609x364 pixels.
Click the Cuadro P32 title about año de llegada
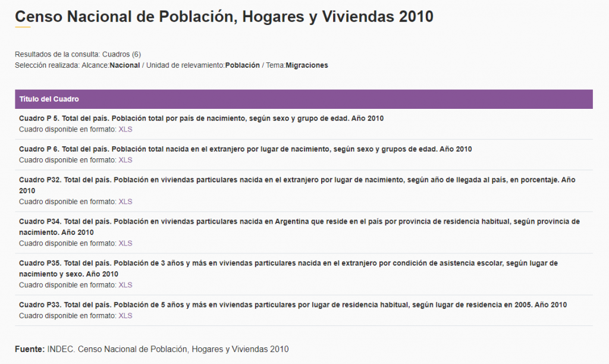[x=297, y=180]
